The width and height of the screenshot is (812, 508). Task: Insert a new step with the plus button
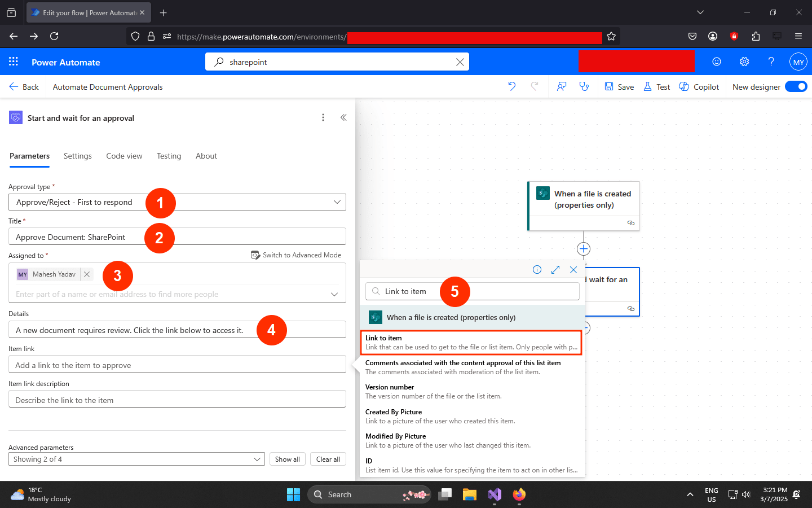pos(584,249)
